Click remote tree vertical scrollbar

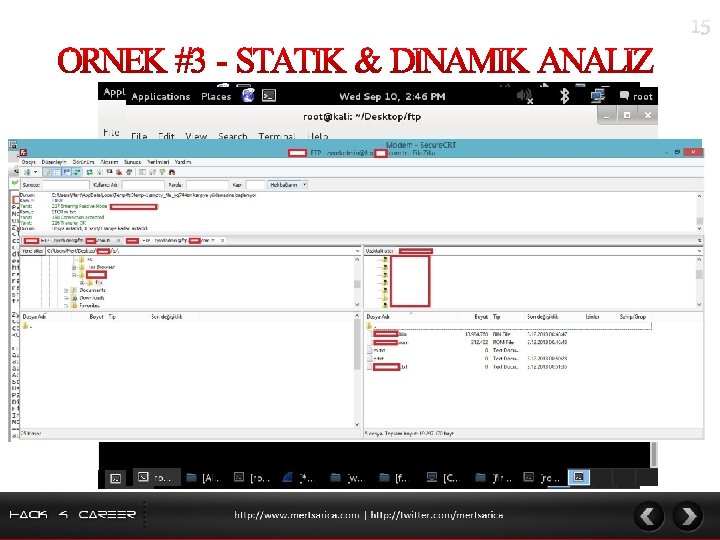(x=699, y=282)
